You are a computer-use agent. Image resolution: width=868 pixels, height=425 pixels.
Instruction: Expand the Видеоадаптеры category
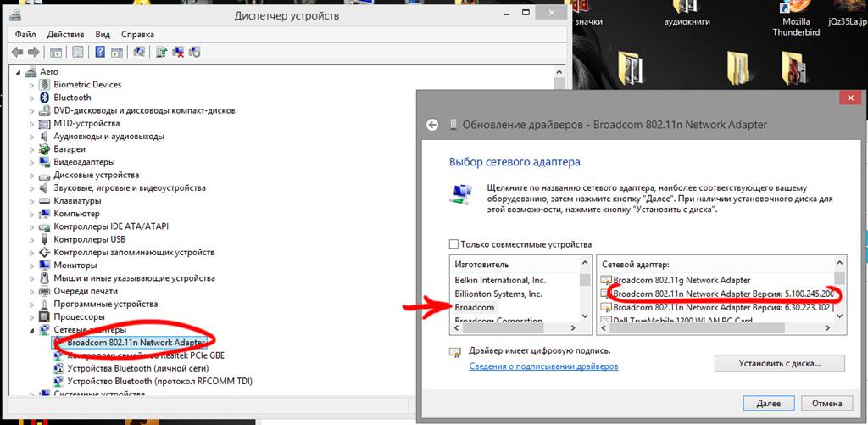(32, 162)
